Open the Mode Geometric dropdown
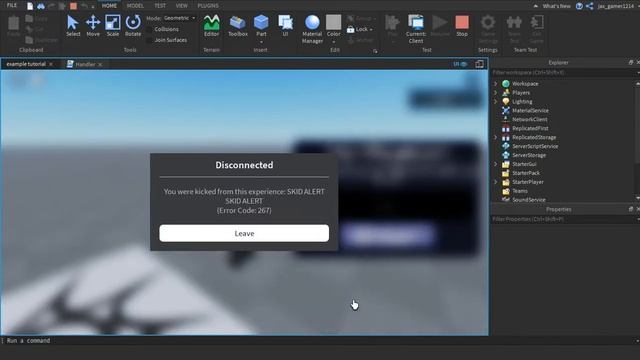The width and height of the screenshot is (640, 360). click(179, 18)
